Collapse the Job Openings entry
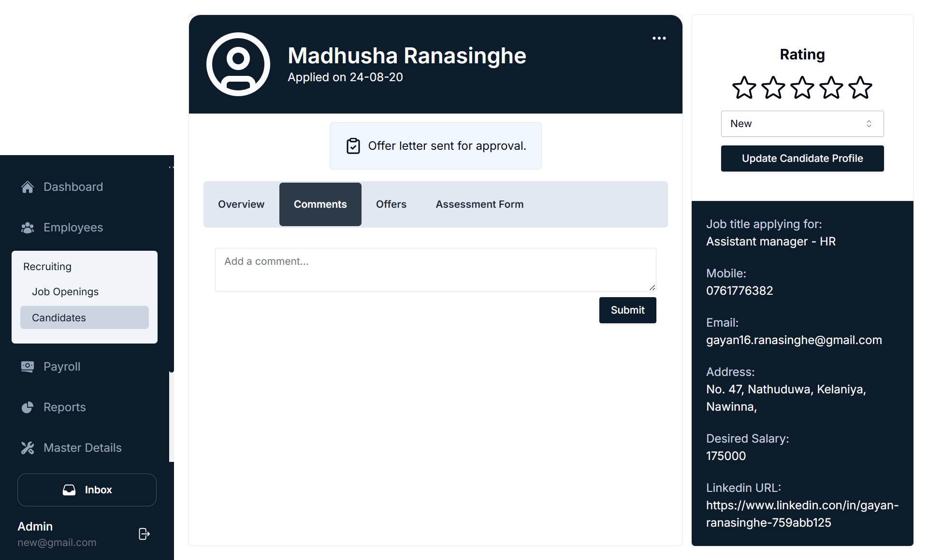Viewport: 928px width, 560px height. pyautogui.click(x=65, y=291)
